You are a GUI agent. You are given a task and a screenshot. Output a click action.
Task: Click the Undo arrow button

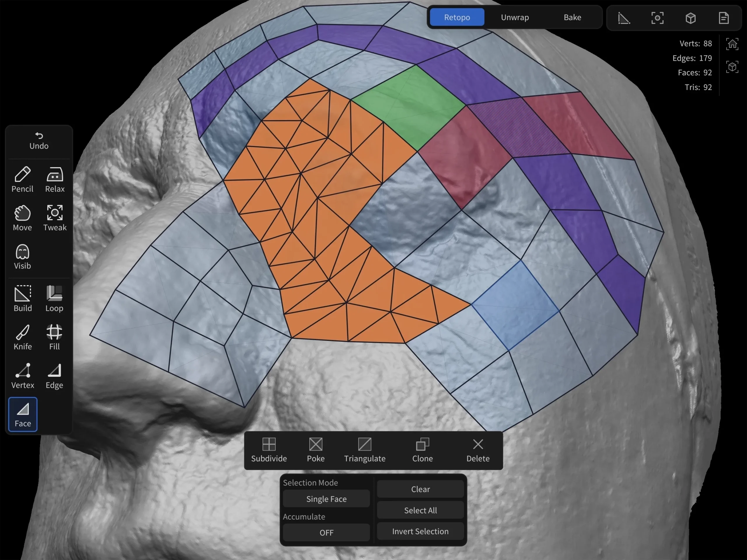click(39, 141)
